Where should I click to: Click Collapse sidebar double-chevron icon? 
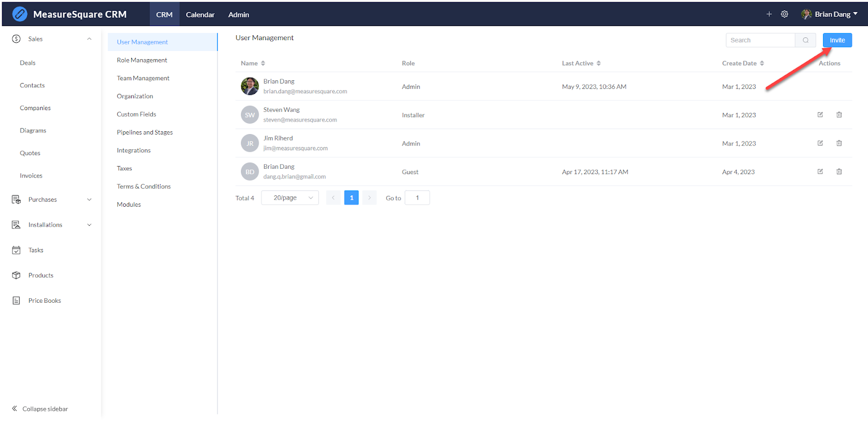(x=15, y=409)
